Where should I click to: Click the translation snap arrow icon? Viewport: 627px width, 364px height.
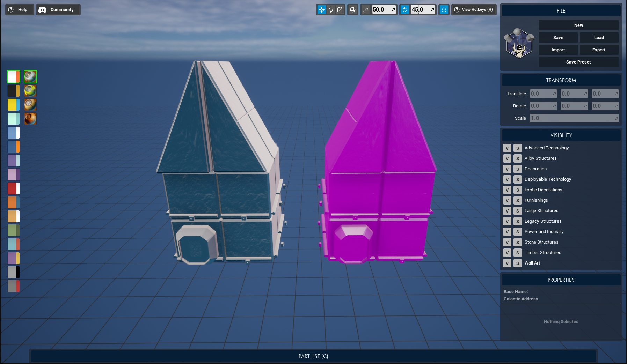[x=366, y=10]
